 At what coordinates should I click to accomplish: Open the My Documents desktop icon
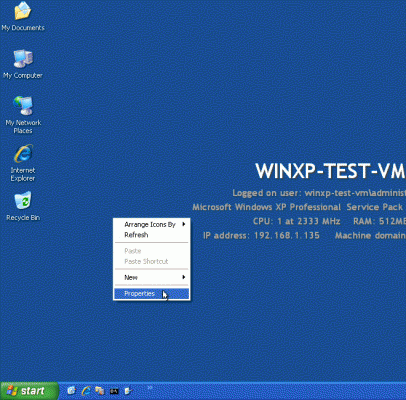23,16
